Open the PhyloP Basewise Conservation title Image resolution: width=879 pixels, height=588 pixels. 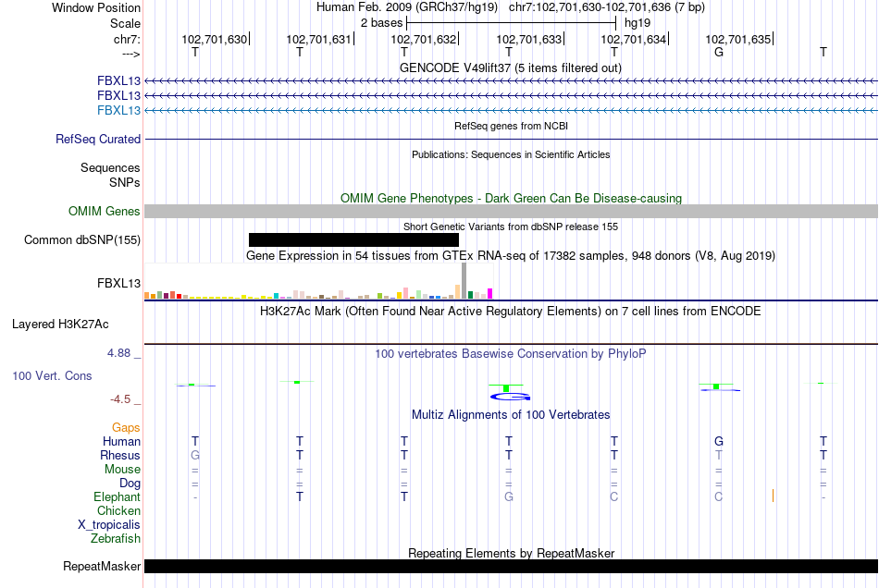point(510,353)
